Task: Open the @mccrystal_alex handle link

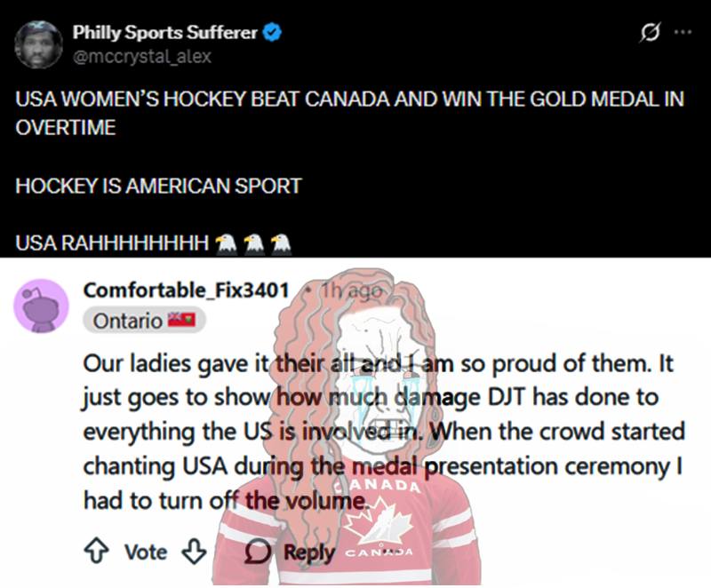Action: pyautogui.click(x=142, y=57)
